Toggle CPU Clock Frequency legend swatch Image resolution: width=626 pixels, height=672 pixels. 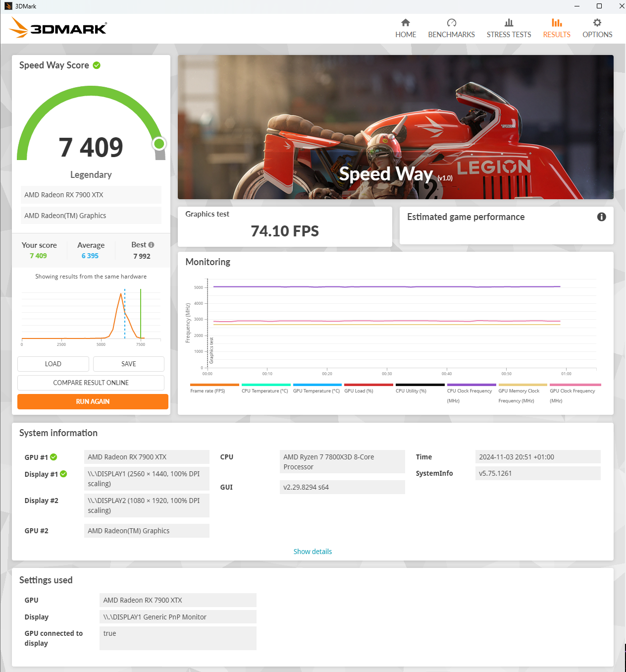[471, 385]
